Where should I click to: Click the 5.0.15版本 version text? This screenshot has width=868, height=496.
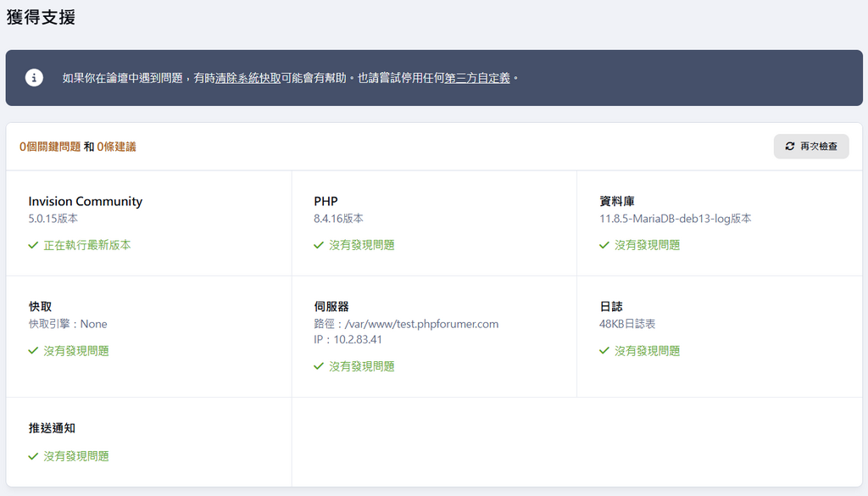point(53,219)
